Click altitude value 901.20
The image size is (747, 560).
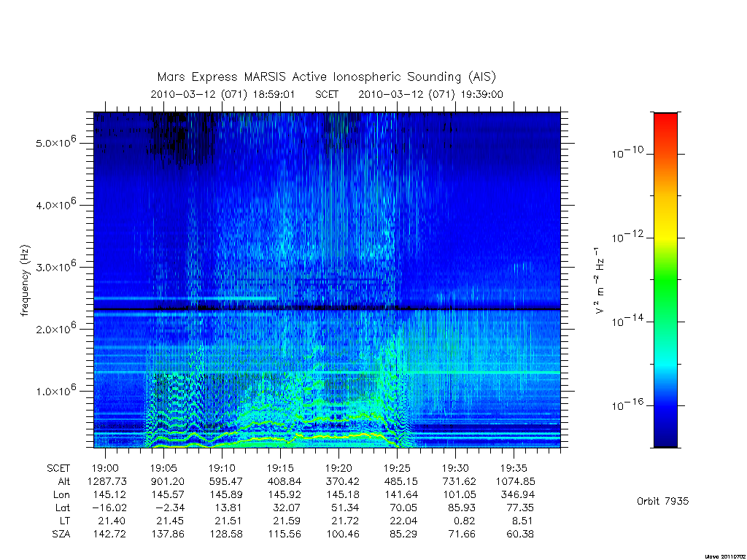167,481
